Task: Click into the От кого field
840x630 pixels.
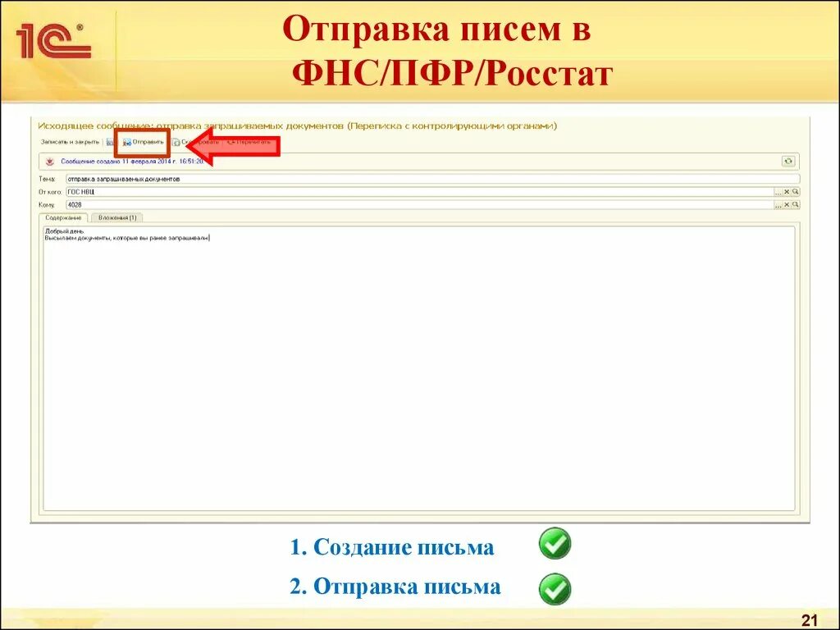Action: [419, 192]
